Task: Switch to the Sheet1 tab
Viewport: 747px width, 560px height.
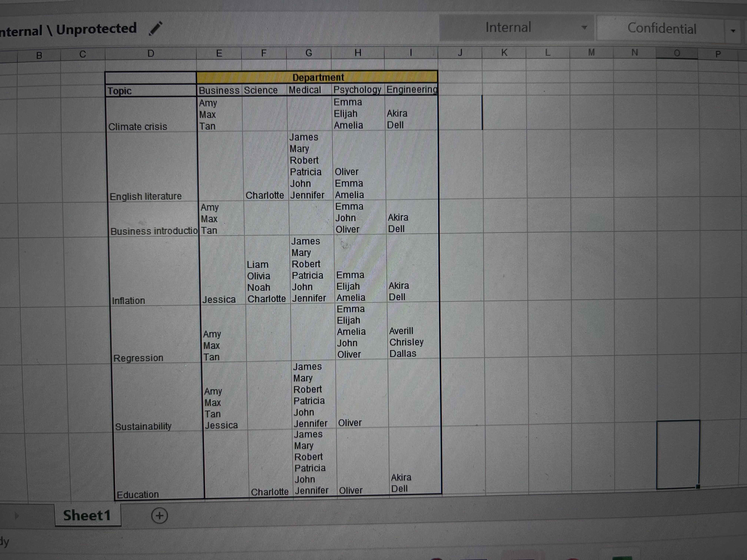Action: (87, 515)
